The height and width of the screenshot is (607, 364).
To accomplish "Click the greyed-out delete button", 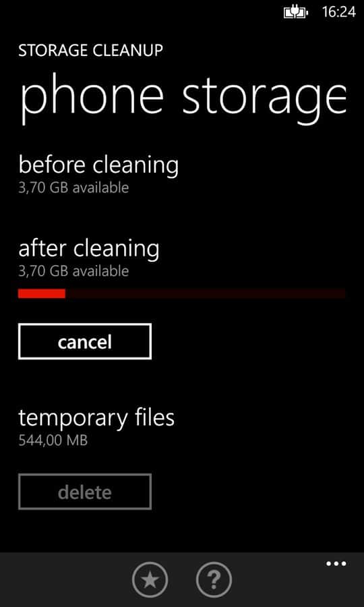I will pyautogui.click(x=85, y=492).
